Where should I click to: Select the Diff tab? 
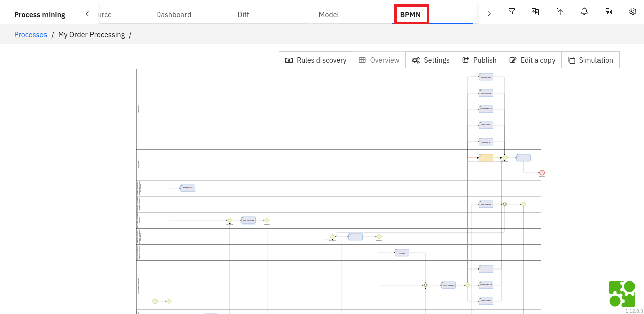click(x=243, y=15)
